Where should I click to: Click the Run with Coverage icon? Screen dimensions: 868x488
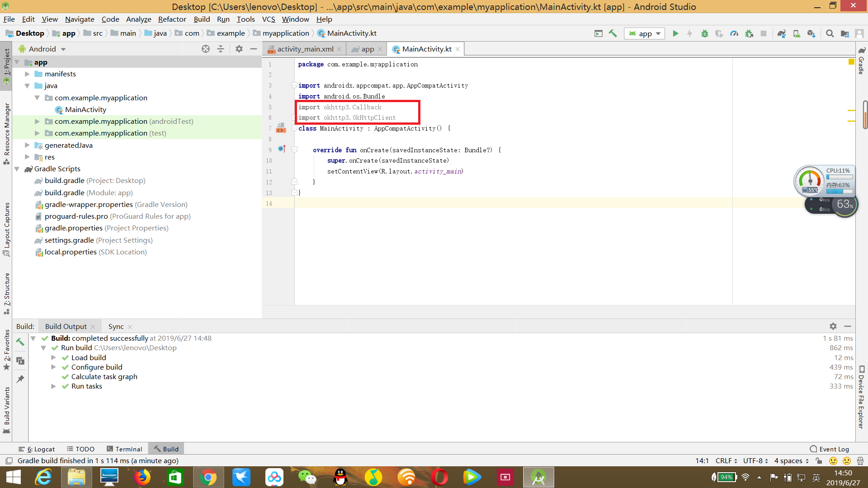719,33
